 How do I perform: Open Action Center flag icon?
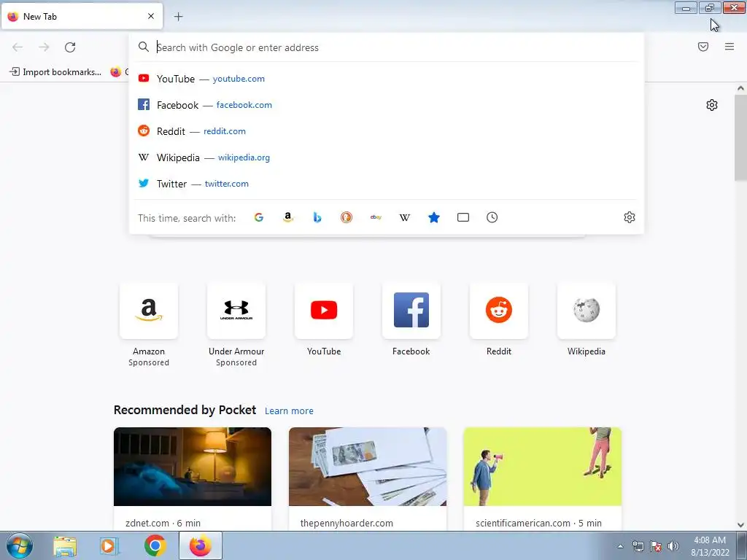(x=656, y=546)
